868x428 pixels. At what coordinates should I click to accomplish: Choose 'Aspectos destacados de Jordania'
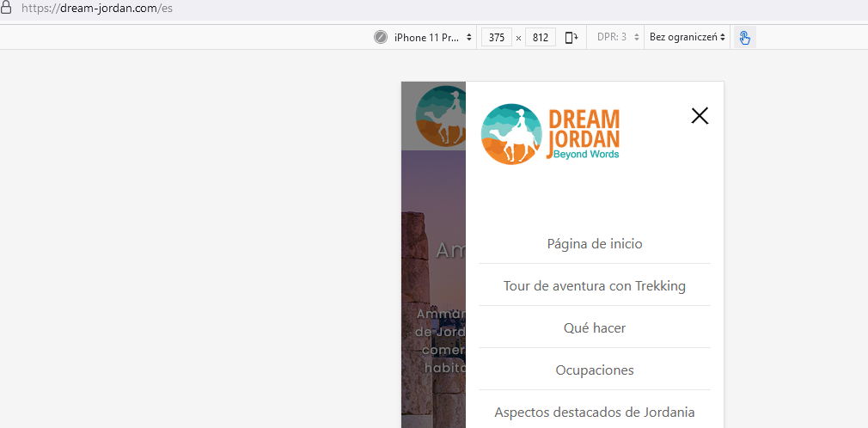click(595, 412)
